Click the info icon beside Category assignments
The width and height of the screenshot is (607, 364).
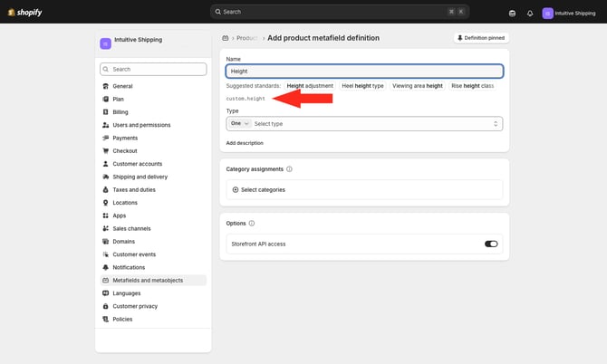289,168
